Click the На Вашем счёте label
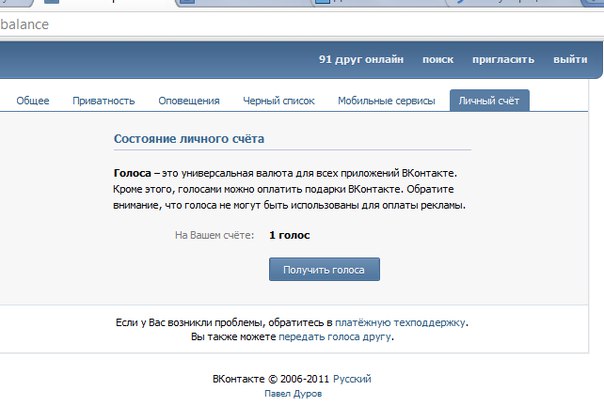Viewport: 604px width, 406px height. coord(215,235)
